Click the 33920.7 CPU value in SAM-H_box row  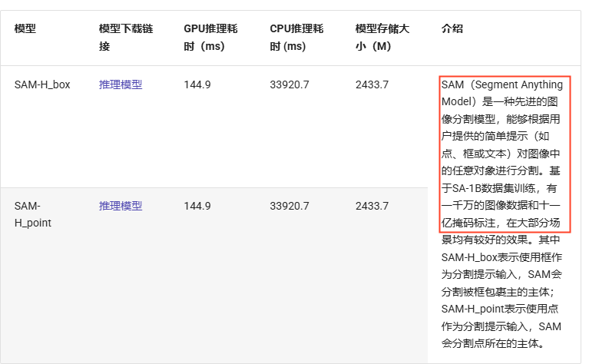coord(290,84)
